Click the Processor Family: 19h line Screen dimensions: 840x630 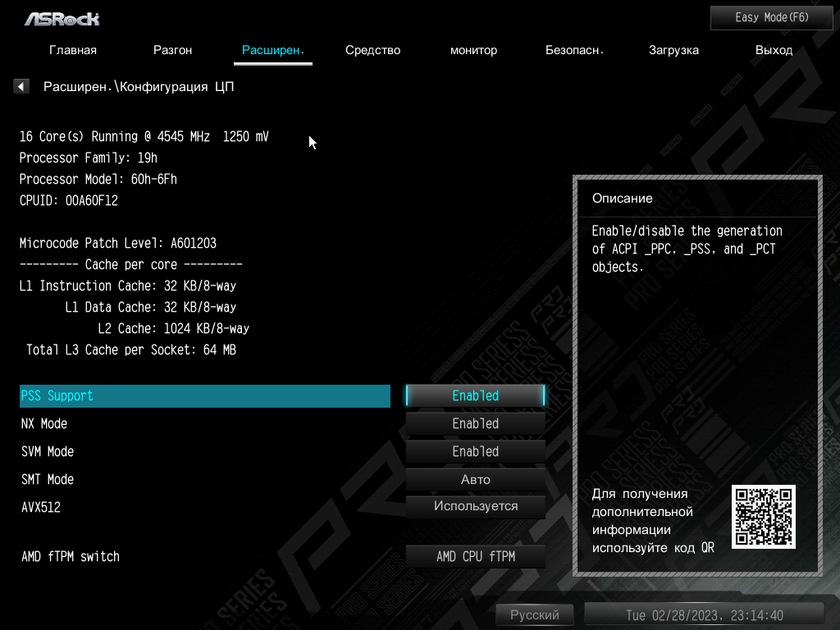(x=89, y=158)
